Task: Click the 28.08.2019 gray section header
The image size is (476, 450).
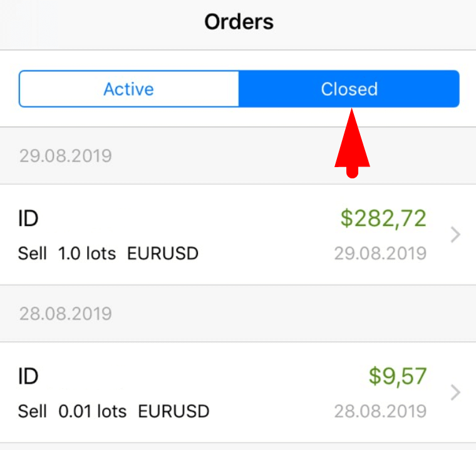Action: (x=66, y=314)
